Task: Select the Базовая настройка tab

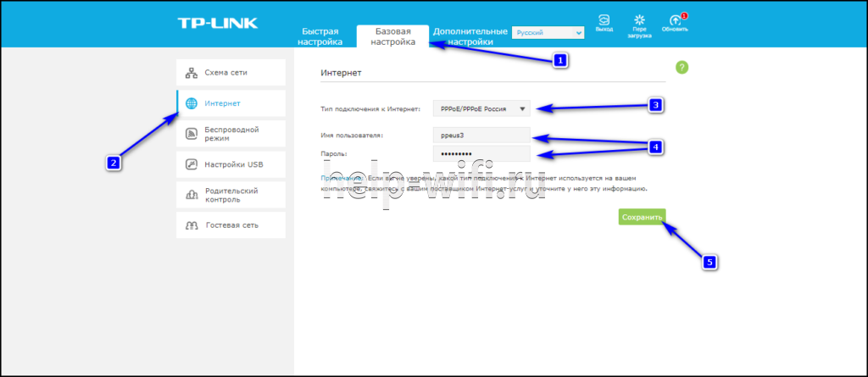Action: point(392,36)
